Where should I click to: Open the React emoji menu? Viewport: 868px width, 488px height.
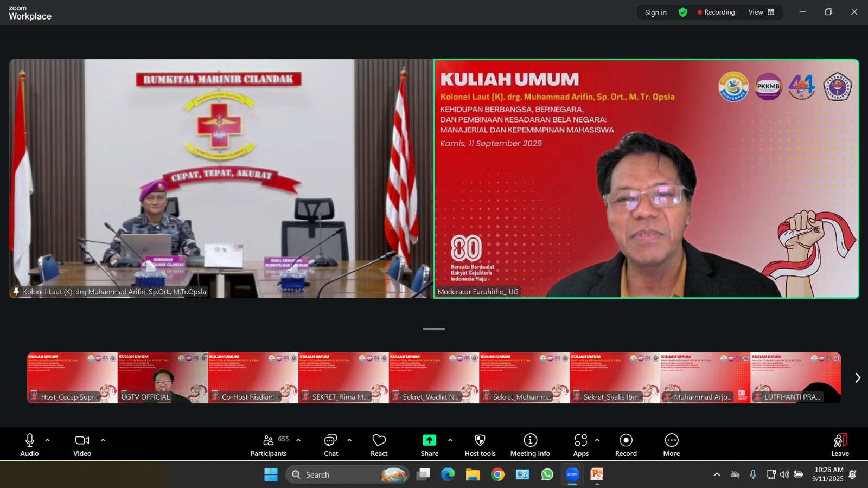click(x=379, y=445)
